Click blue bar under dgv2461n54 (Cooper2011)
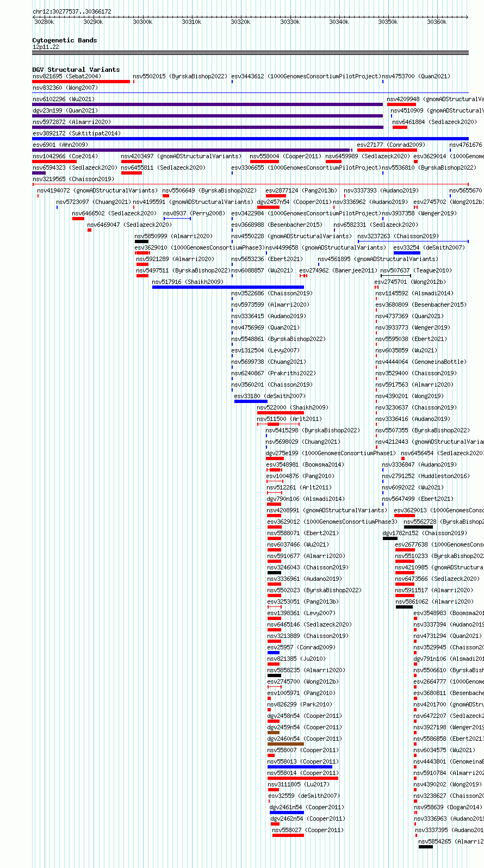This screenshot has width=484, height=868. 287,813
